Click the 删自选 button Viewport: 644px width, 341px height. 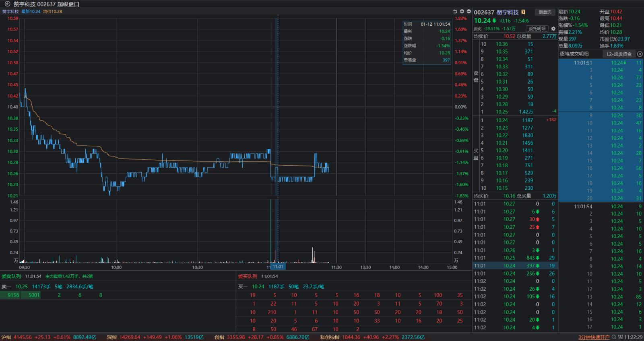545,12
